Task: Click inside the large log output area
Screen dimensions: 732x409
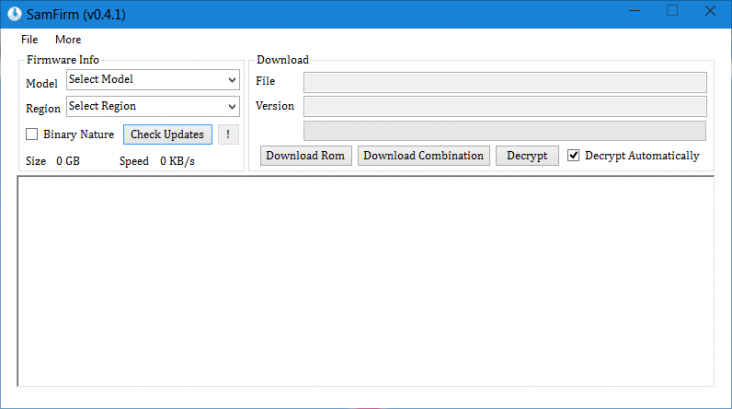Action: coord(366,281)
